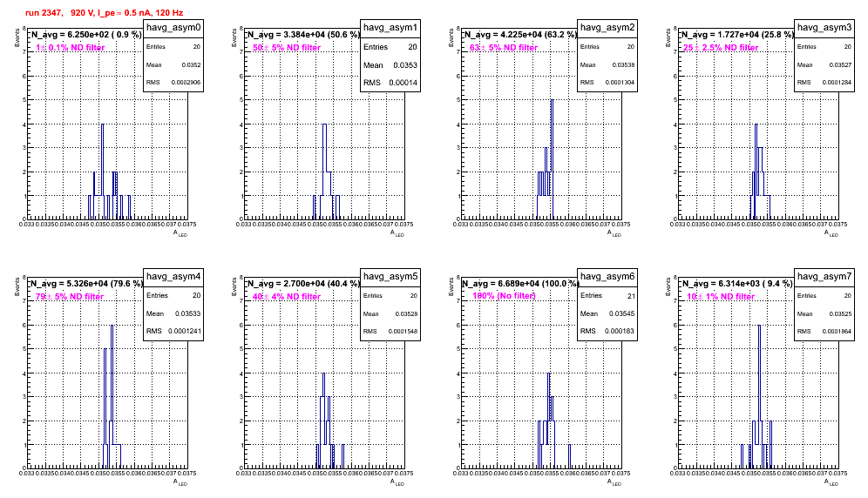Click the Entries value 21 in havg_asym6
The height and width of the screenshot is (498, 868).
pyautogui.click(x=631, y=296)
